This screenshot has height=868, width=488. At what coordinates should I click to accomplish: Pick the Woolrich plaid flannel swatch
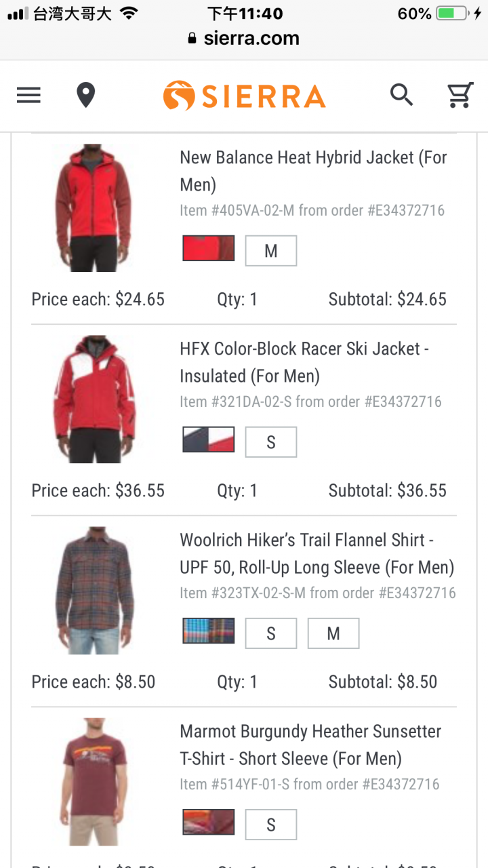coord(209,631)
